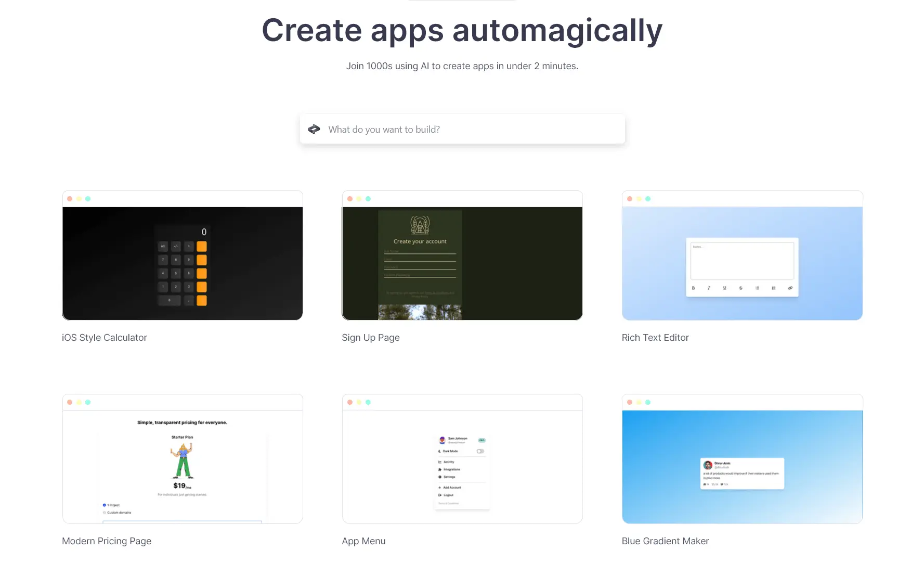
Task: Click the Strikethrough icon in Rich Text Editor preview
Action: point(741,288)
